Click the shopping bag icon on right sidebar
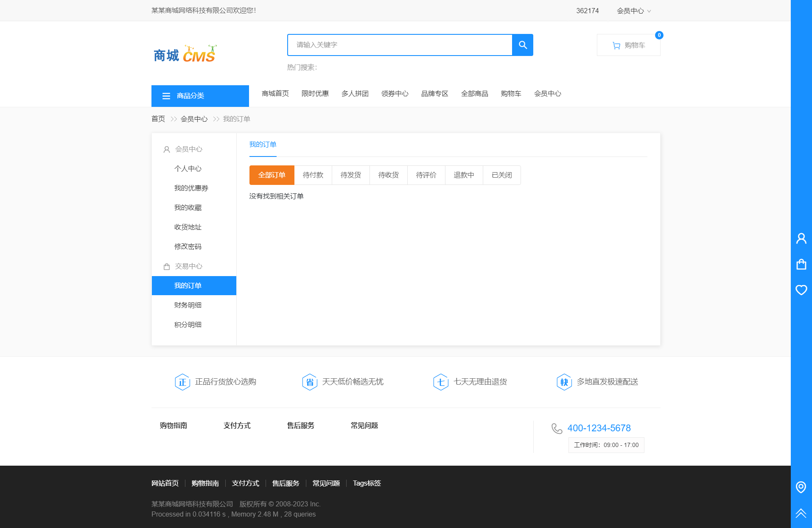Viewport: 812px width, 528px height. pos(801,264)
